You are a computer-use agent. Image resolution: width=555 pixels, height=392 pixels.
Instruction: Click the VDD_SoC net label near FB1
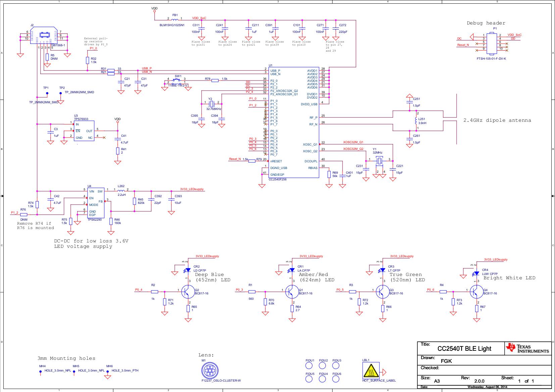pos(199,18)
